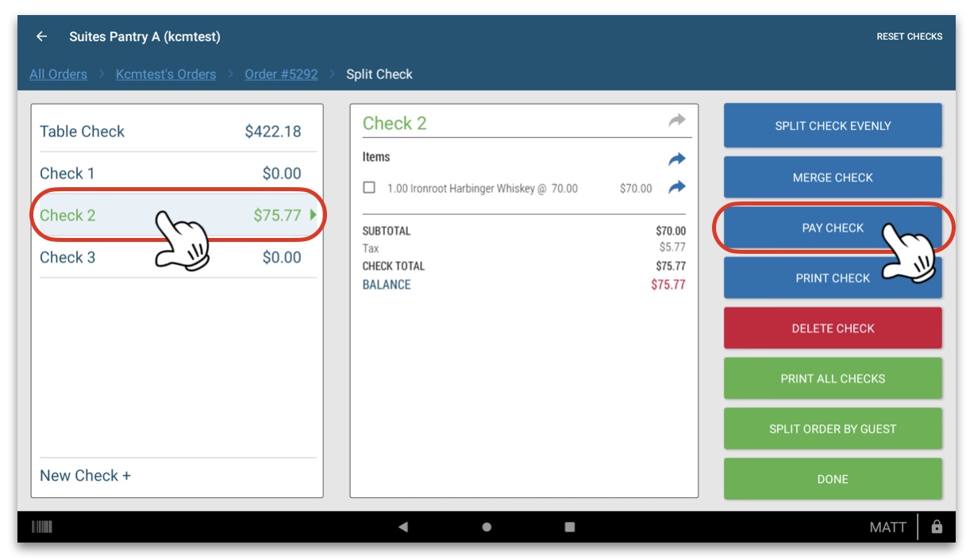The image size is (970, 560).
Task: Click Suites Pantry A (kcmtest) title
Action: [x=144, y=36]
